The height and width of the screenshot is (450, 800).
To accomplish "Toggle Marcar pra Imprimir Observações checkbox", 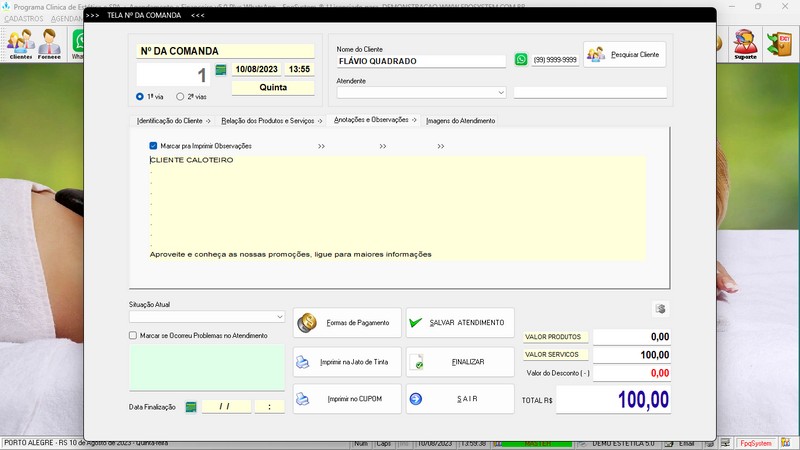I will tap(153, 146).
